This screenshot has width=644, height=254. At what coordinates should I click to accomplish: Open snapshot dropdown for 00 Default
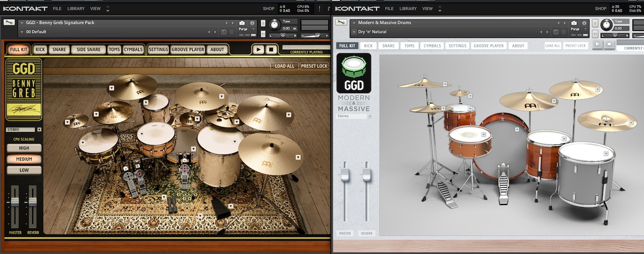click(22, 32)
